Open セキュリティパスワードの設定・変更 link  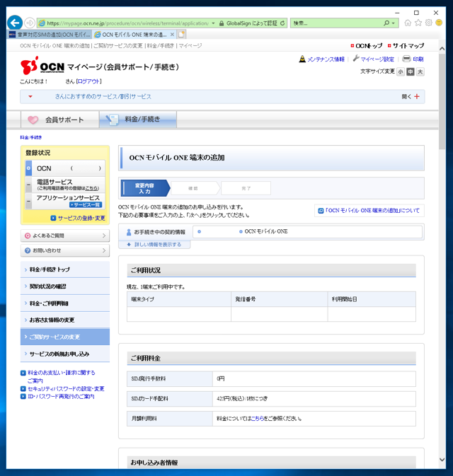coord(66,388)
